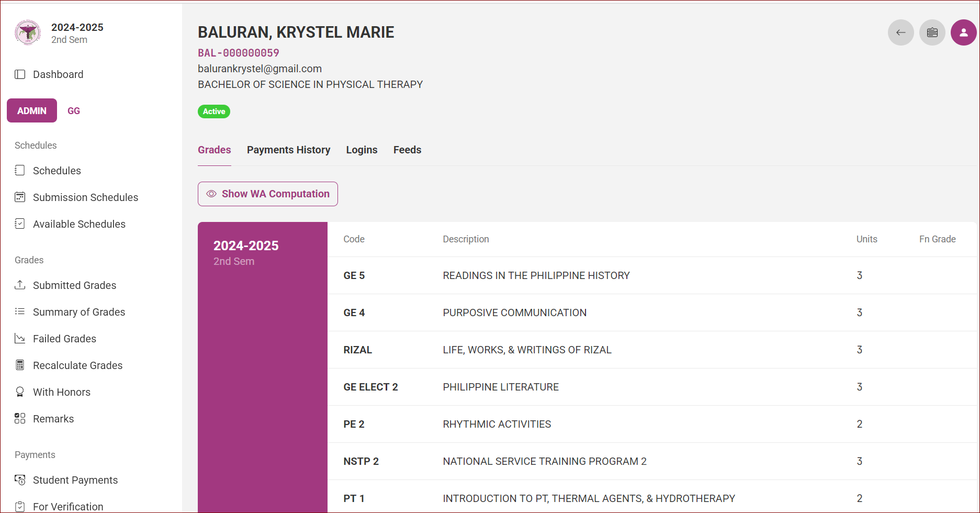The image size is (980, 513).
Task: Toggle the eye icon for WA Computation
Action: pyautogui.click(x=211, y=194)
